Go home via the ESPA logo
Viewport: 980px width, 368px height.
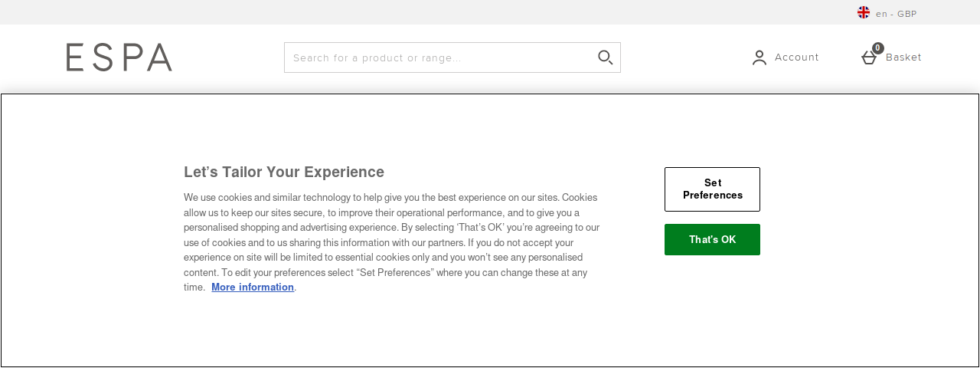[x=119, y=58]
